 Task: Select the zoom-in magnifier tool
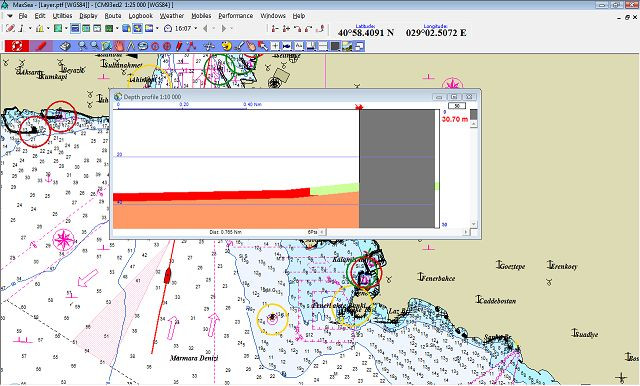tap(82, 46)
